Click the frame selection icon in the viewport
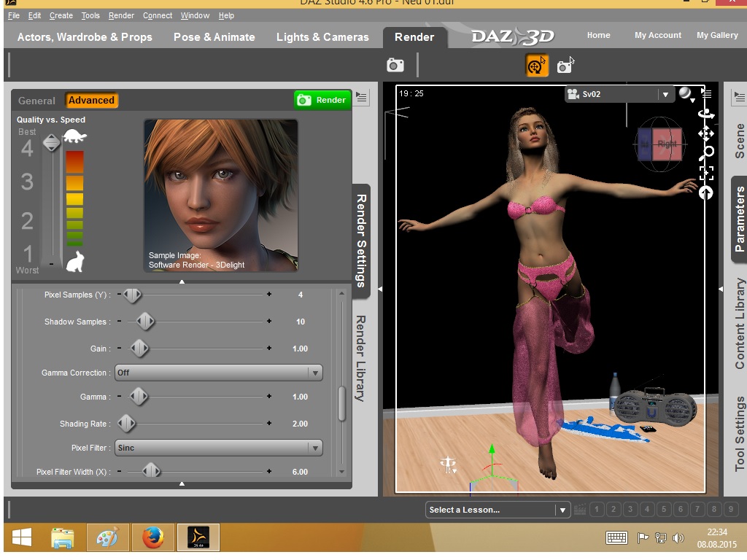The height and width of the screenshot is (560, 747). pyautogui.click(x=706, y=173)
